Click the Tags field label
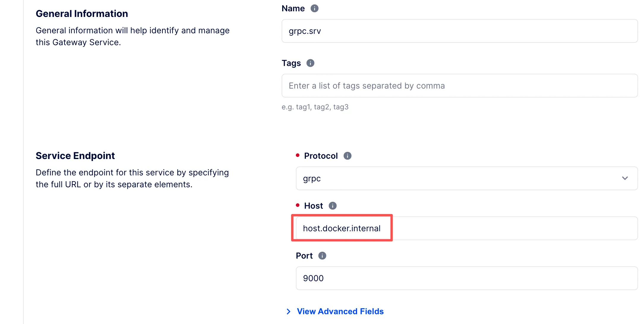This screenshot has height=324, width=644. 291,63
